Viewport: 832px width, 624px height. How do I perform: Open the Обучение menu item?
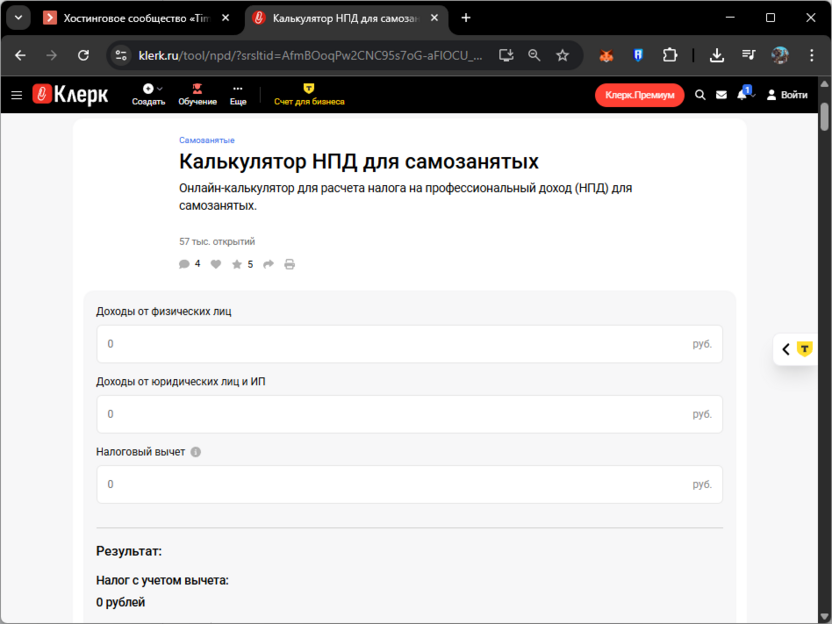point(198,95)
